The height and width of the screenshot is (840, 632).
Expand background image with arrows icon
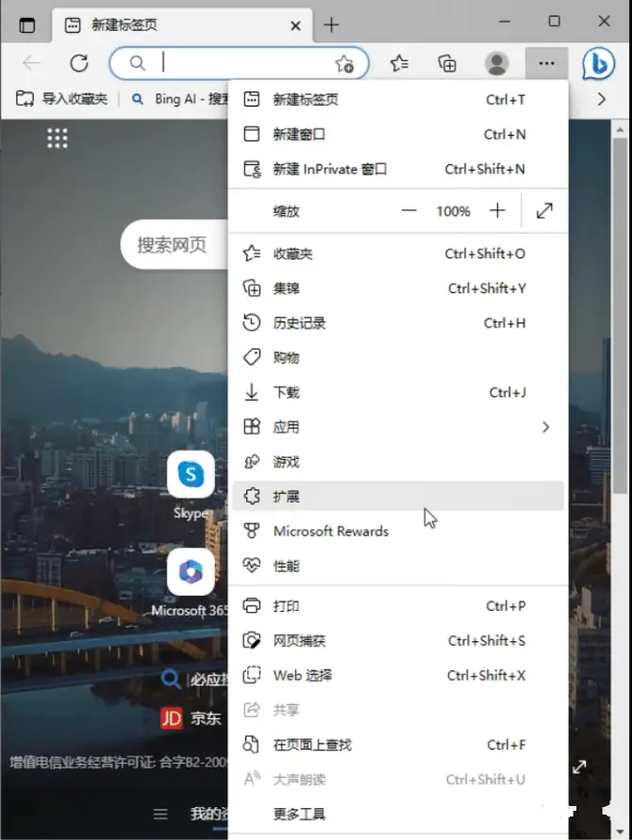coord(579,767)
